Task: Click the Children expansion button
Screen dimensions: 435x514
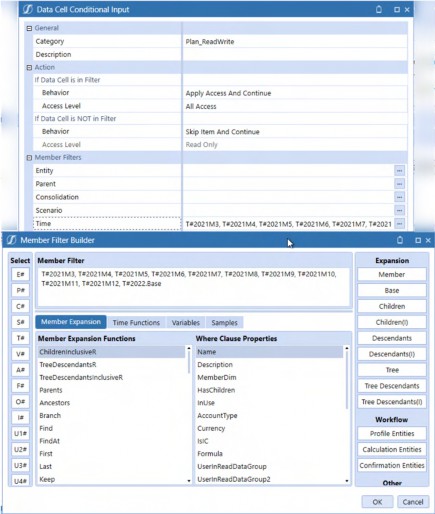Action: (392, 306)
